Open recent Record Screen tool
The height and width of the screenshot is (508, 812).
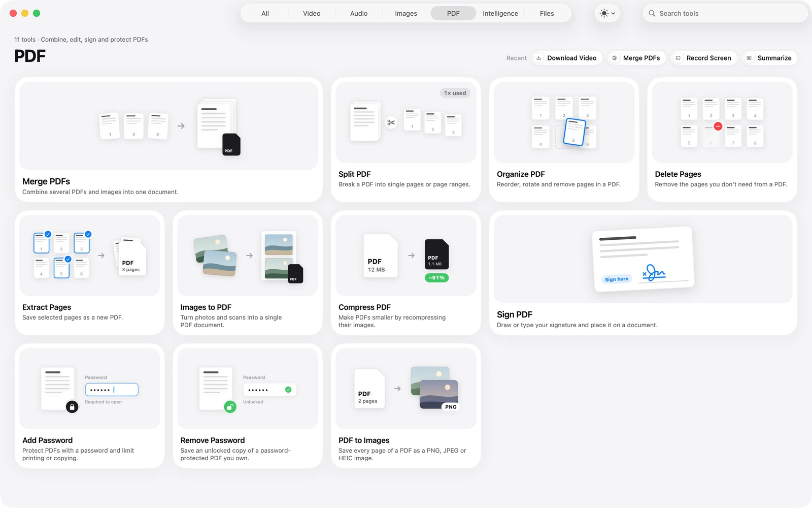(x=704, y=58)
